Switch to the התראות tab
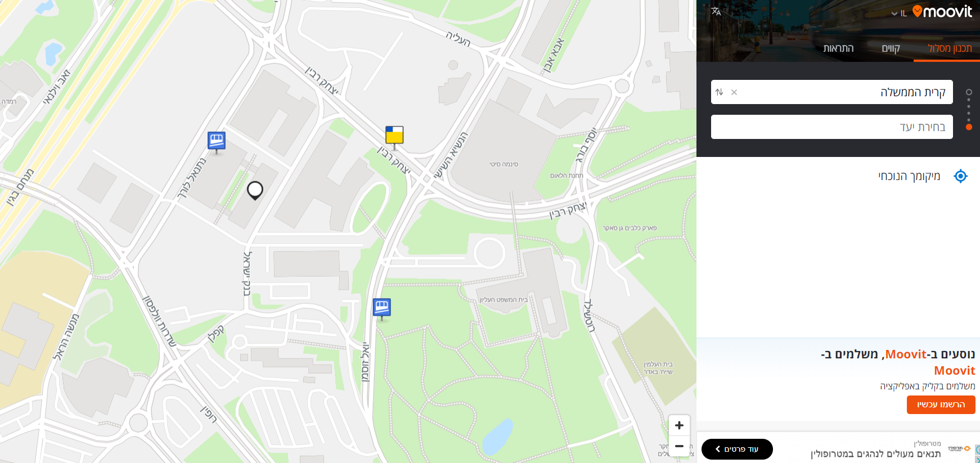980x463 pixels. click(x=839, y=48)
